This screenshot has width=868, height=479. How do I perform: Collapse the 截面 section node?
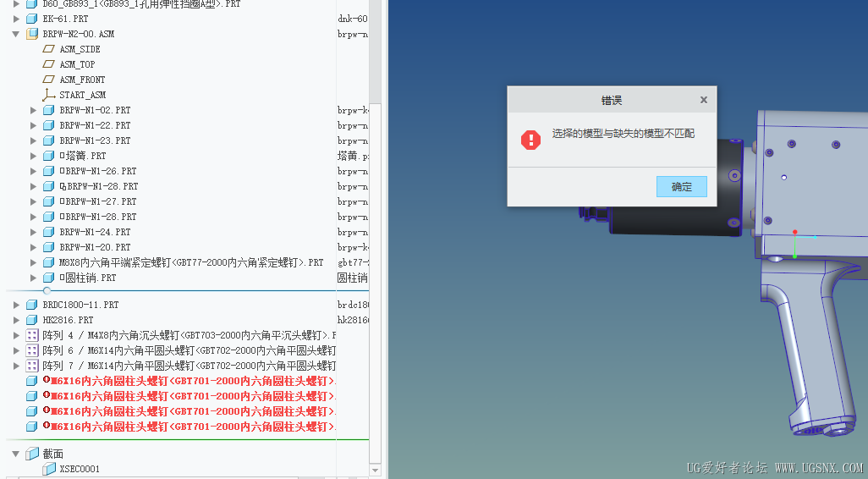15,454
